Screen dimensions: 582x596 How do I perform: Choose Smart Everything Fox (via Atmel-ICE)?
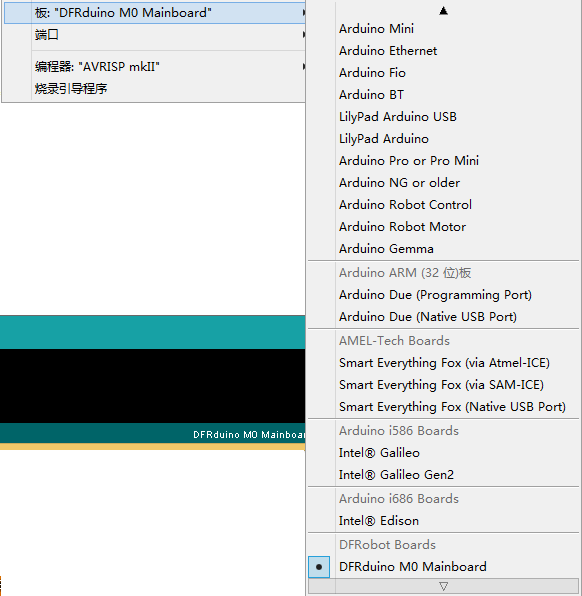443,363
